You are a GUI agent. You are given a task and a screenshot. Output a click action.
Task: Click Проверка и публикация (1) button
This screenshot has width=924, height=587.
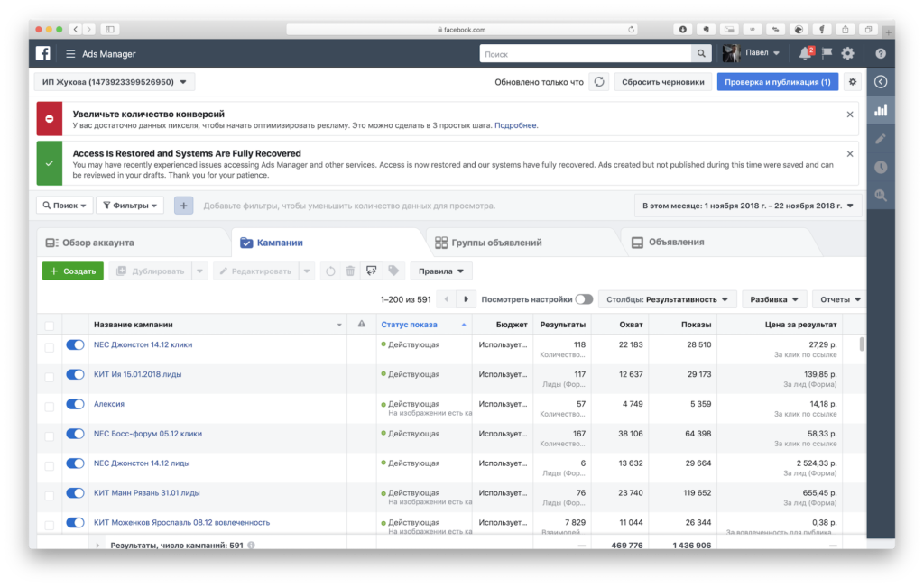coord(778,82)
